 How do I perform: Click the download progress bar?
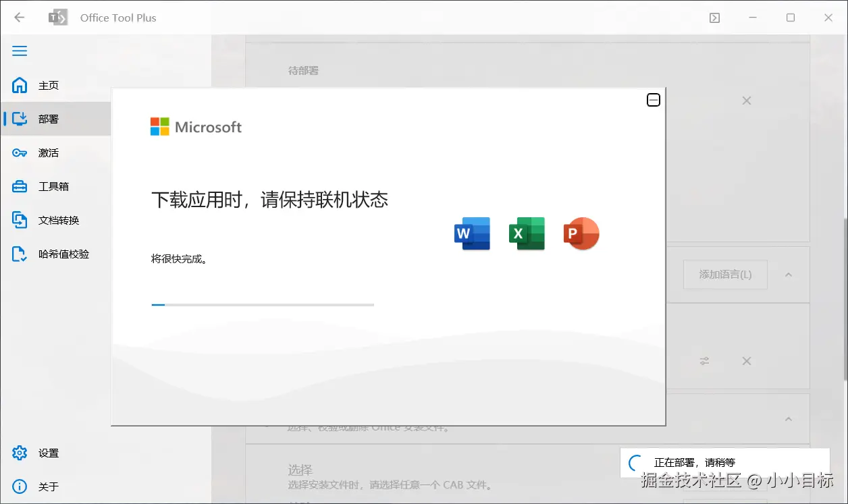263,305
